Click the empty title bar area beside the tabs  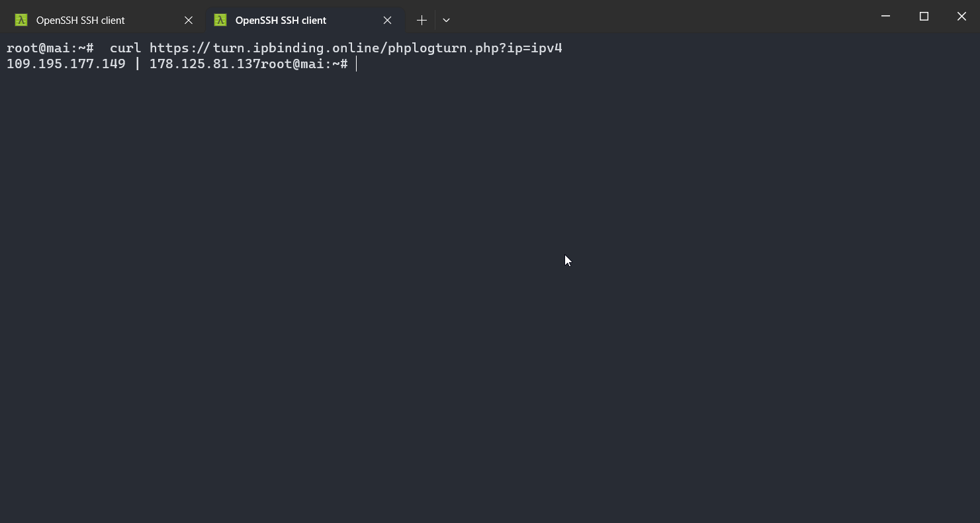(x=662, y=17)
